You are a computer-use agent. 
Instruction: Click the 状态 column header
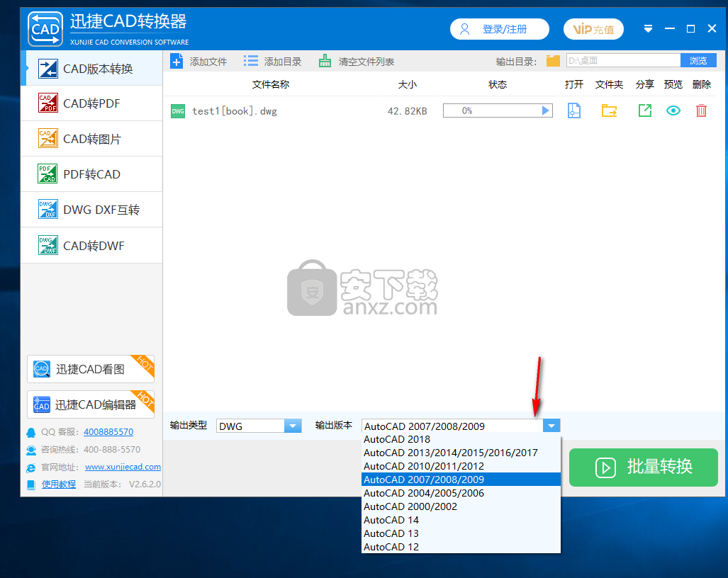pyautogui.click(x=497, y=84)
